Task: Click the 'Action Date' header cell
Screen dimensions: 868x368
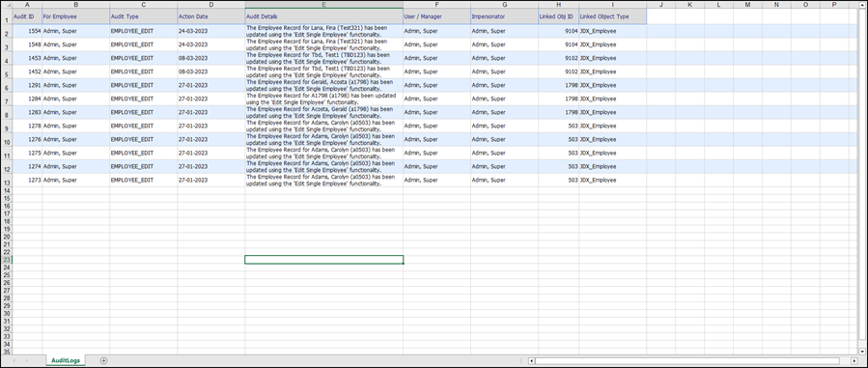Action: [210, 16]
